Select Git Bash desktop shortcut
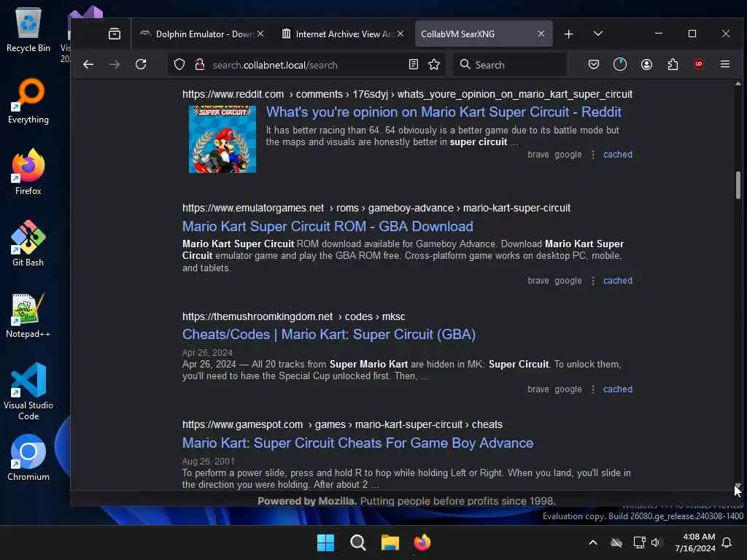The image size is (747, 560). click(28, 244)
